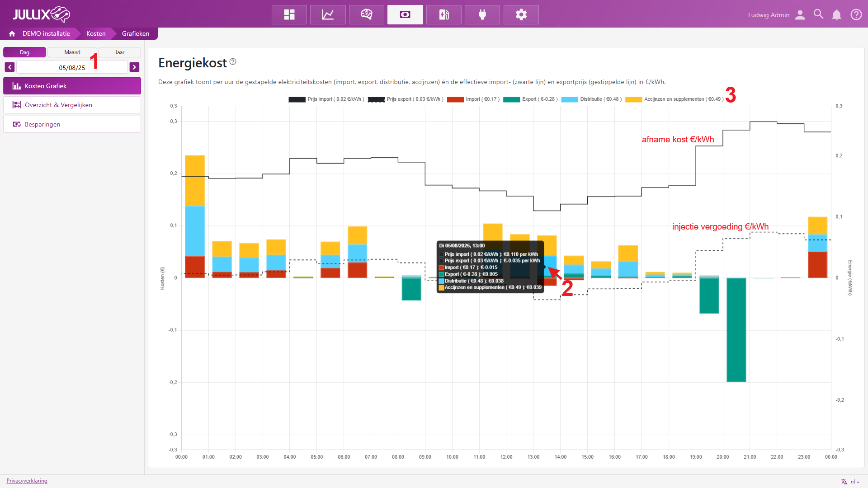Open the settings gear menu
Image resolution: width=868 pixels, height=488 pixels.
[x=521, y=14]
